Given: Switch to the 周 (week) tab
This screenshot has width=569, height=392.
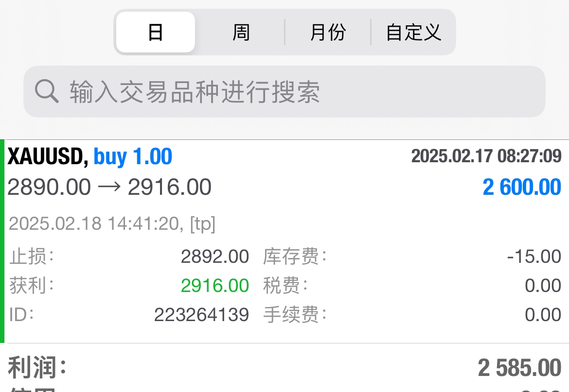Looking at the screenshot, I should click(x=241, y=33).
